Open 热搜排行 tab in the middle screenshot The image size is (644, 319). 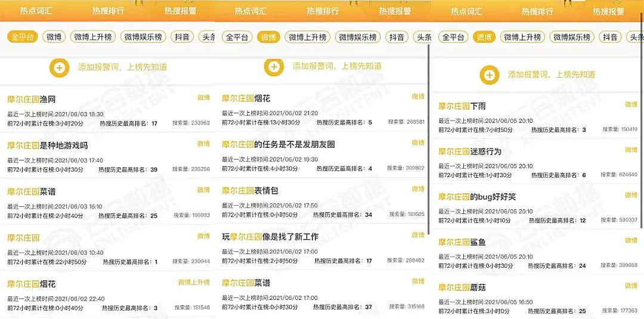pos(323,11)
